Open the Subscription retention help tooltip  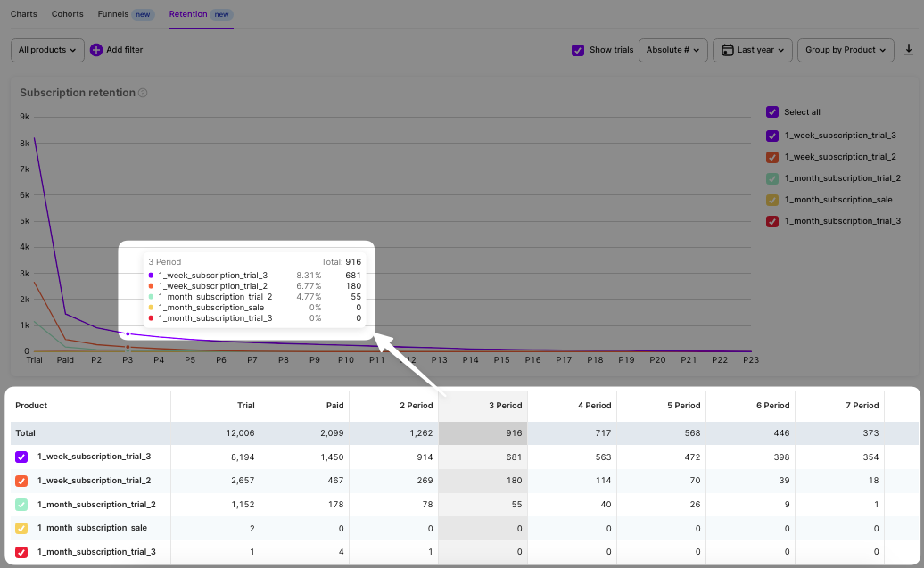143,93
